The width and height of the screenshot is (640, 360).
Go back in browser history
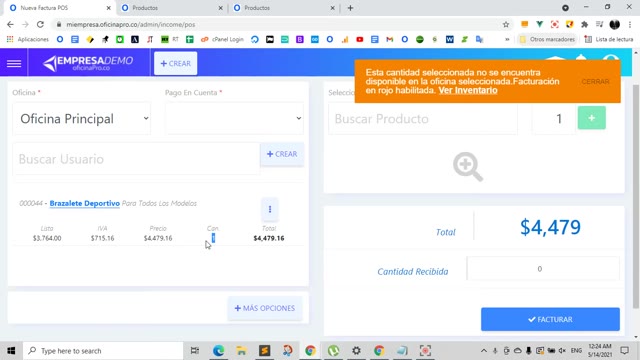click(10, 24)
